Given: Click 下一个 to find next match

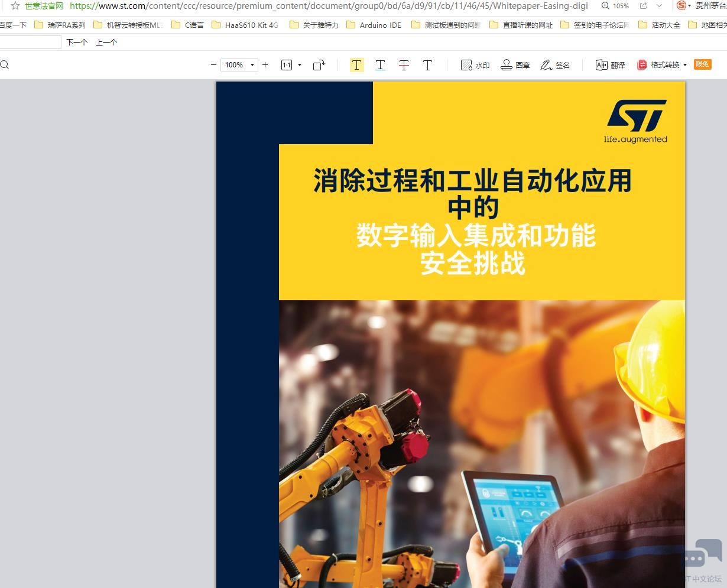Looking at the screenshot, I should click(x=77, y=43).
